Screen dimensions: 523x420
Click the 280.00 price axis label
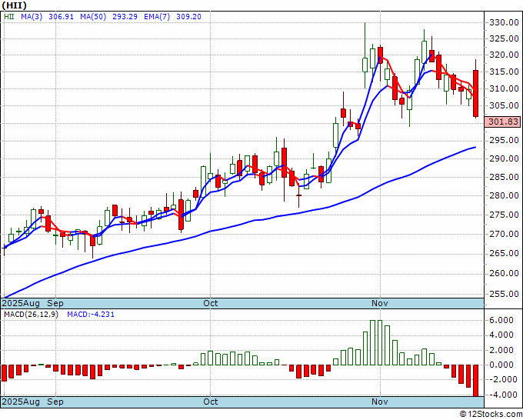point(504,196)
